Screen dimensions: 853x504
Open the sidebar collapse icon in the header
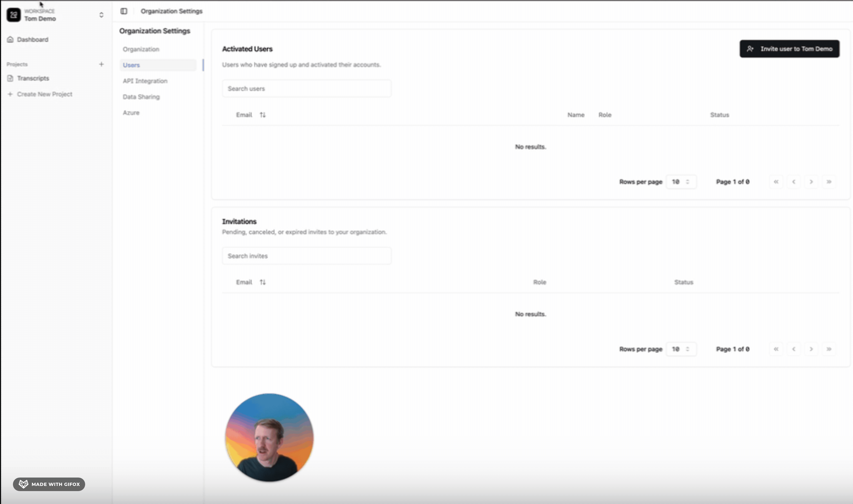pyautogui.click(x=124, y=11)
